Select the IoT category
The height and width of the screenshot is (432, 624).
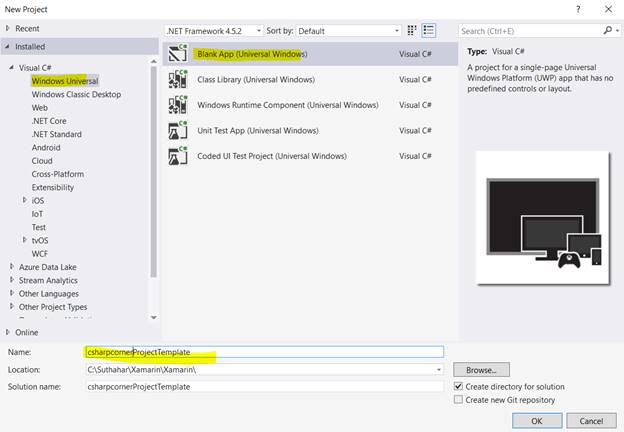pos(37,214)
